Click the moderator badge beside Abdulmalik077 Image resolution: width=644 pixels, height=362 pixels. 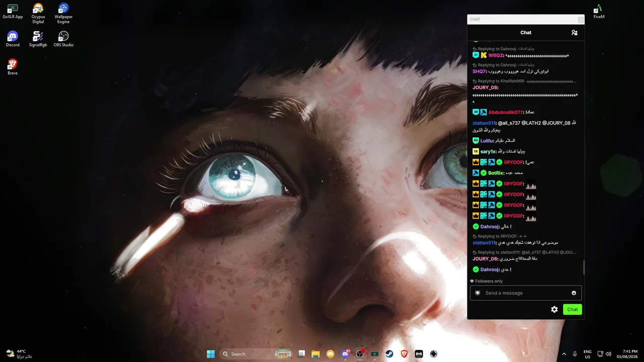[x=484, y=112]
